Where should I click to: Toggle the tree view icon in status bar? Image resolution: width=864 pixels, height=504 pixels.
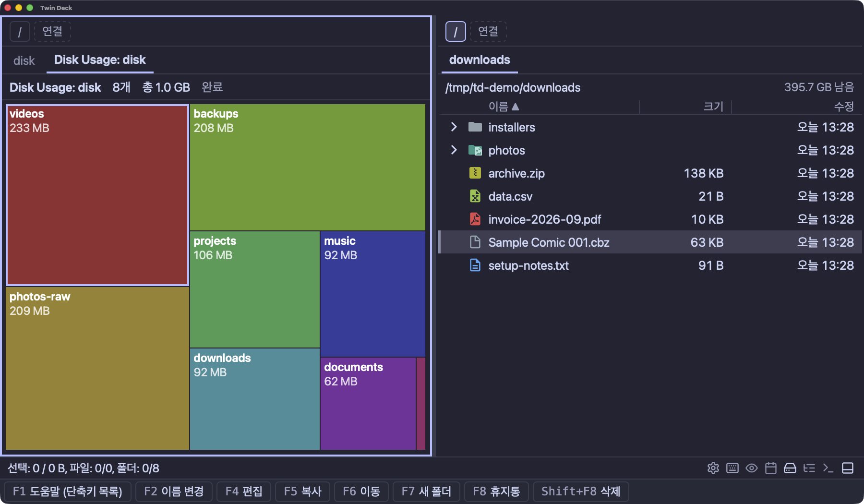(x=809, y=468)
